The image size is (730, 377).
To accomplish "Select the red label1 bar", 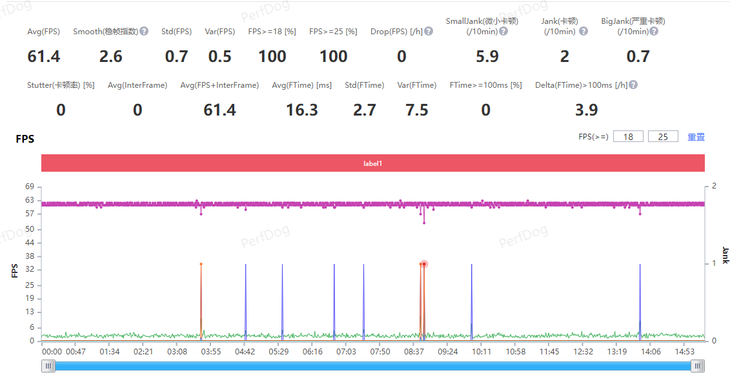I will tap(373, 163).
